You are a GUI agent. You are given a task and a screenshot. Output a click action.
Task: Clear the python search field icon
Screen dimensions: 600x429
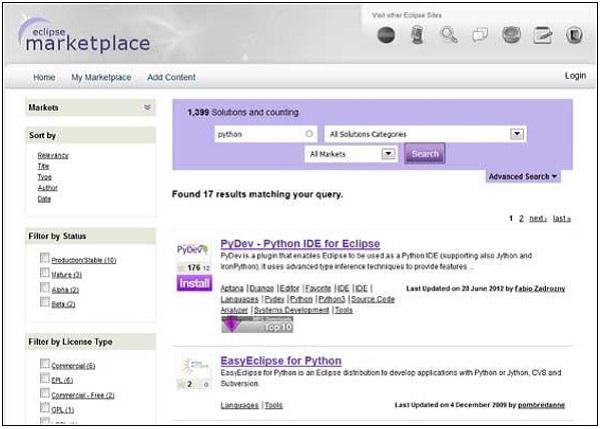pyautogui.click(x=309, y=133)
